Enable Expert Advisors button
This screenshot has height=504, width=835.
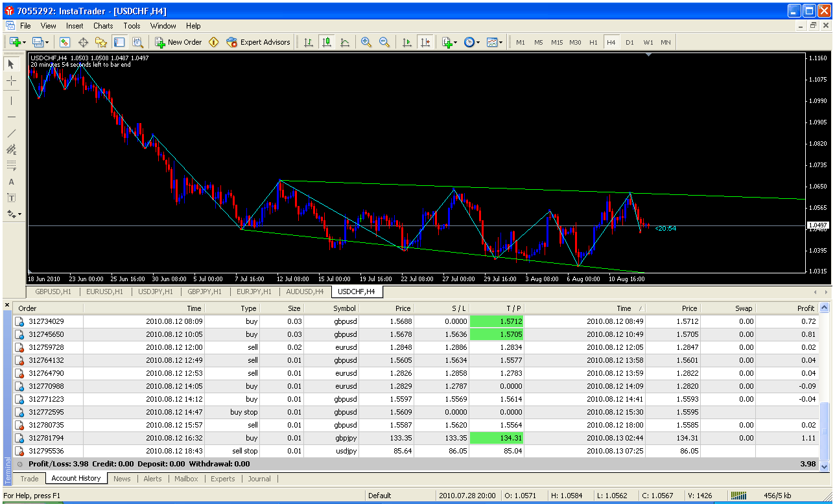click(258, 42)
